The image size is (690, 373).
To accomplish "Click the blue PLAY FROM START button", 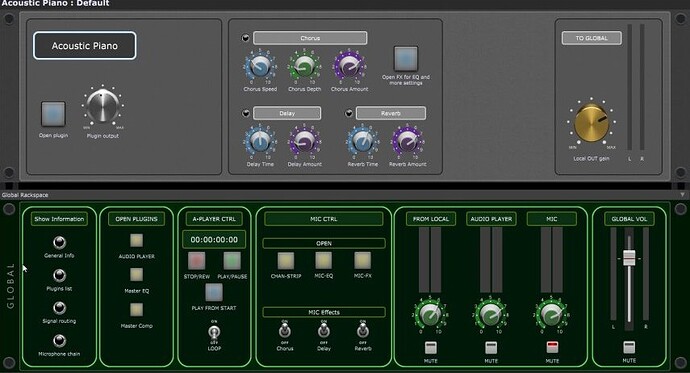I will point(214,293).
